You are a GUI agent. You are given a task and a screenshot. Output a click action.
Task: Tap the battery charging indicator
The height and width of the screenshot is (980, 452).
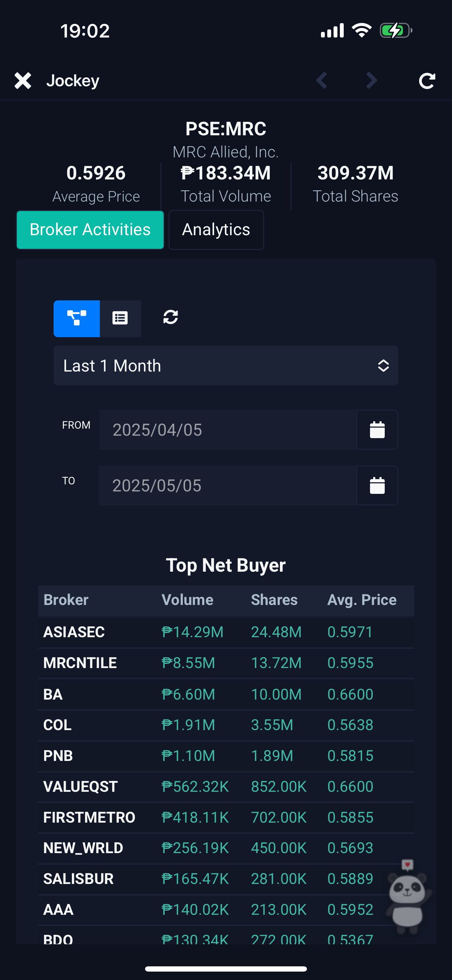396,30
